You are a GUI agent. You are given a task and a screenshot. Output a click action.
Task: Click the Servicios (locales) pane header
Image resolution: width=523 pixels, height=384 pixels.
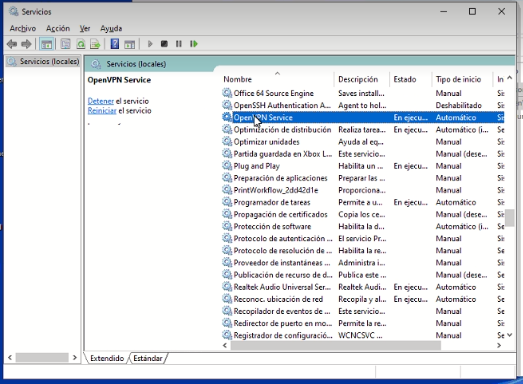(x=136, y=64)
